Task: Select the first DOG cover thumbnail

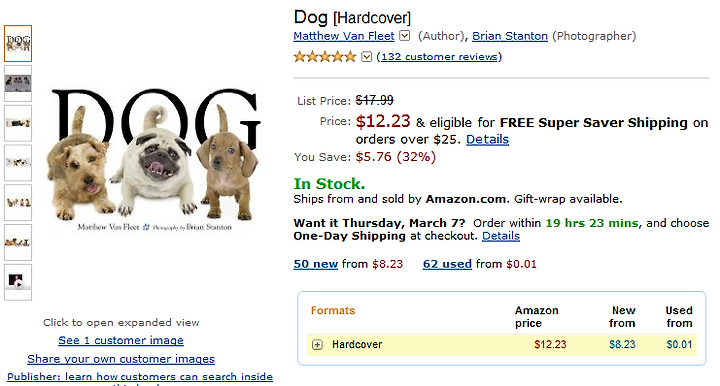Action: [18, 44]
